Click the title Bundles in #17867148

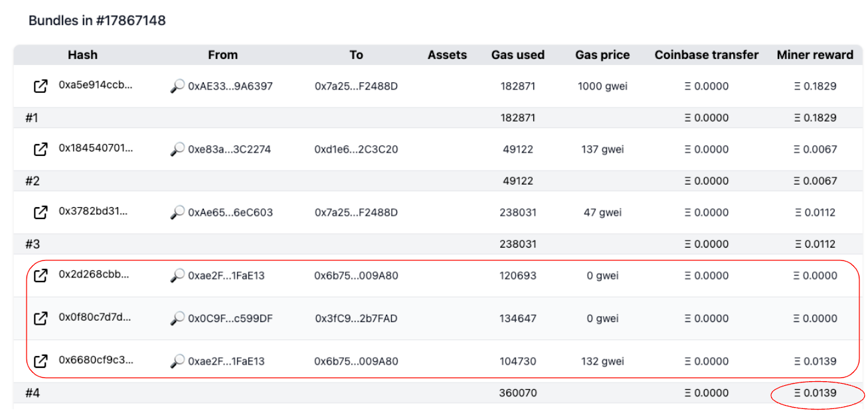96,20
